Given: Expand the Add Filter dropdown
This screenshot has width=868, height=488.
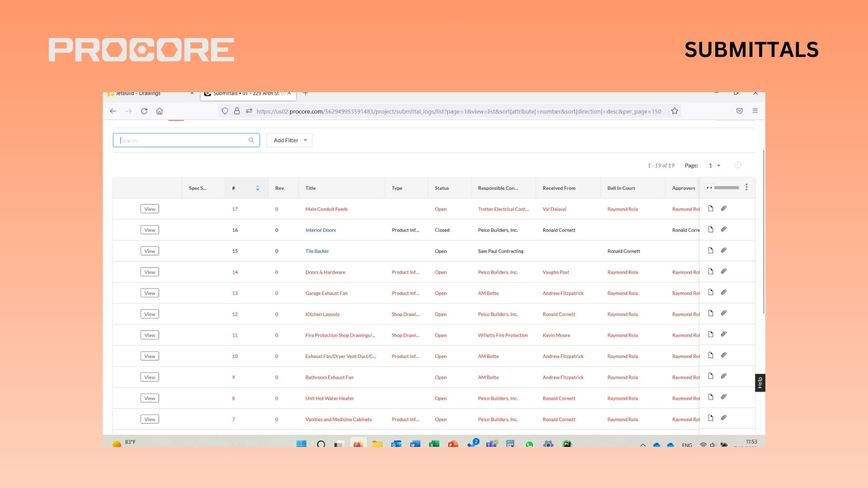Looking at the screenshot, I should [289, 140].
